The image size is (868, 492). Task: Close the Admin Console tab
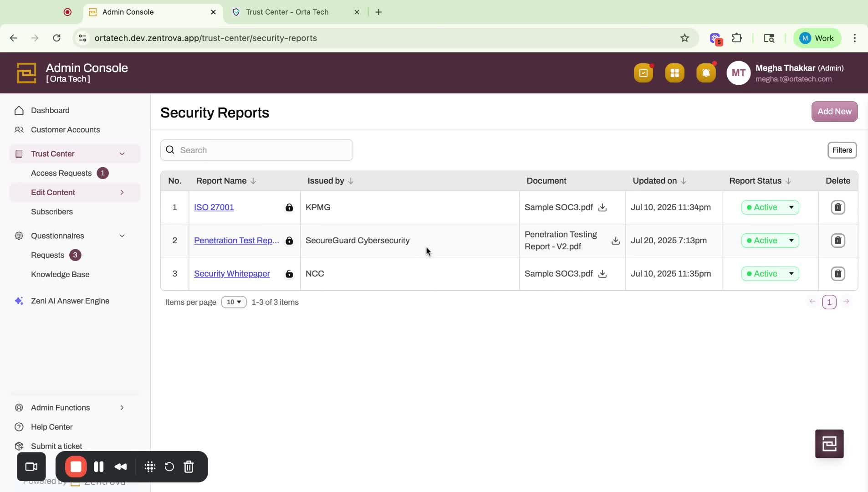(x=213, y=12)
